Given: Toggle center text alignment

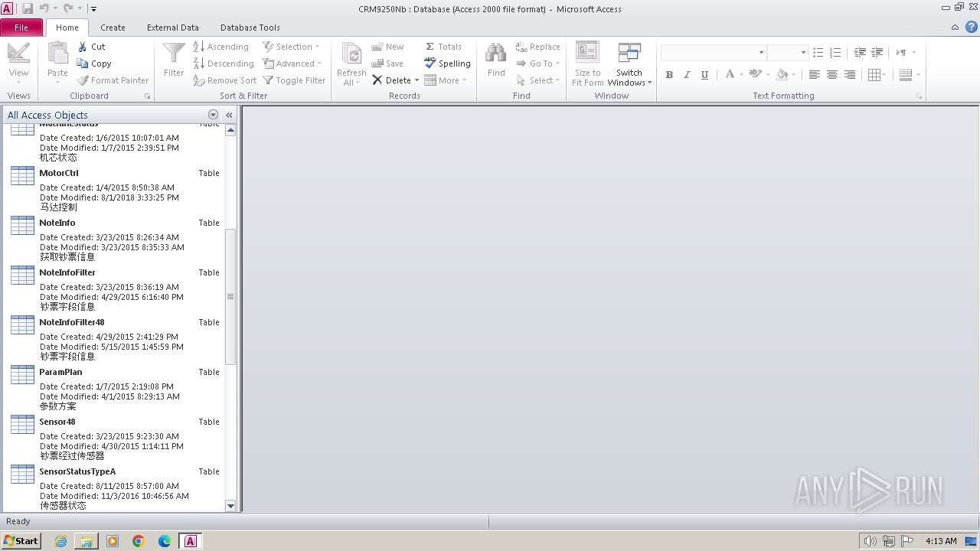Looking at the screenshot, I should pos(832,74).
